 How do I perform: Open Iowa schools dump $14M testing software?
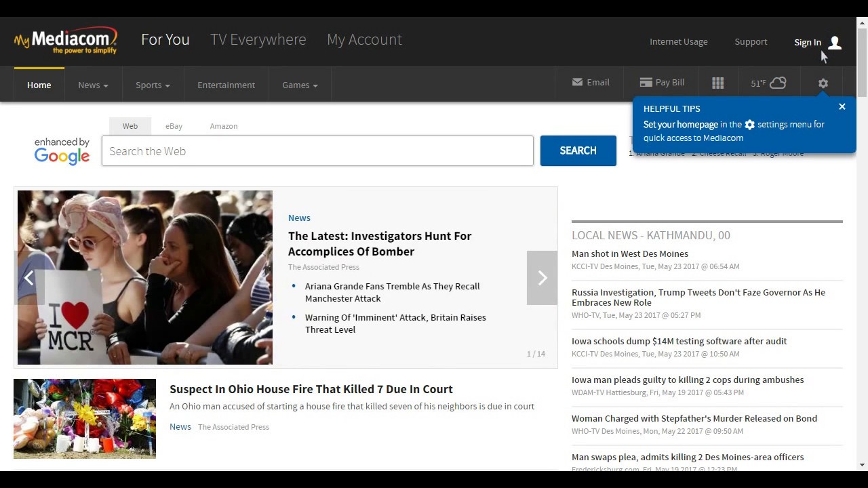pos(679,341)
